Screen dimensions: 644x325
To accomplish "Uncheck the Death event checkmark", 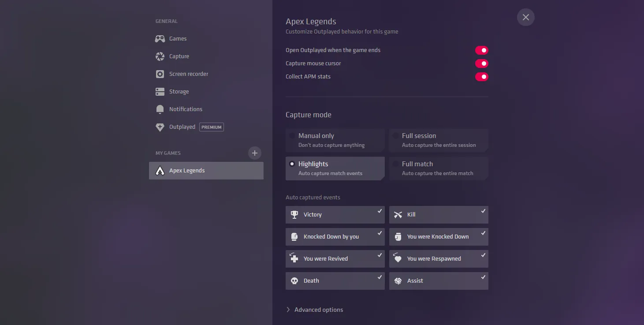I will (380, 277).
